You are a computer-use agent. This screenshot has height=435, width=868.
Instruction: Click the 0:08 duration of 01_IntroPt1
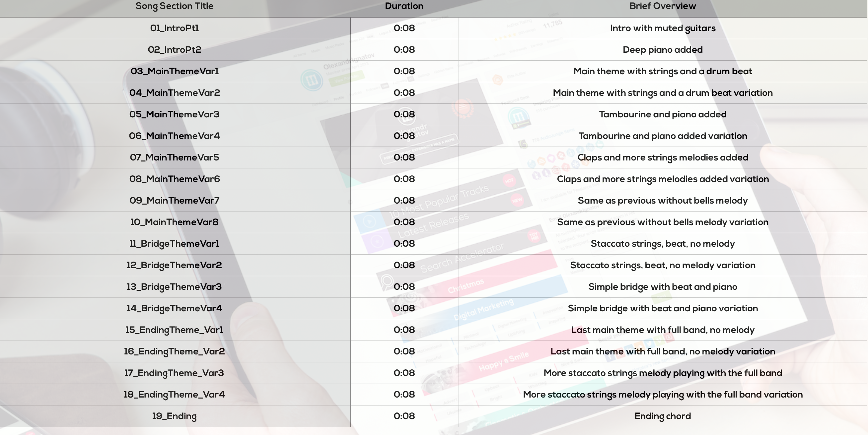click(404, 28)
